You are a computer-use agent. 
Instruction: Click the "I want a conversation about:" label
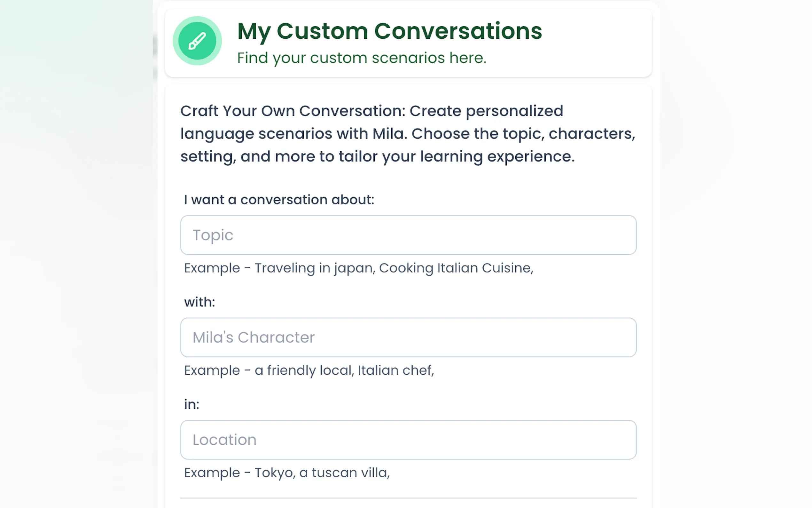[x=279, y=200]
